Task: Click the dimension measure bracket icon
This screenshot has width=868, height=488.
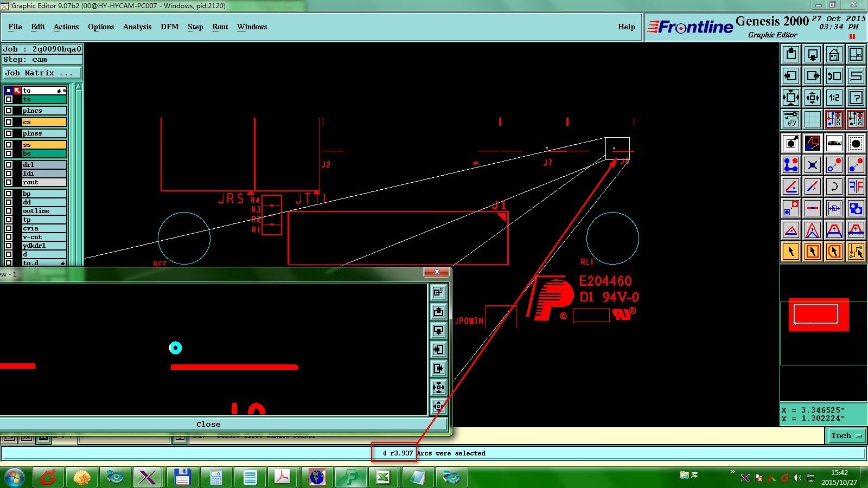Action: 834,208
